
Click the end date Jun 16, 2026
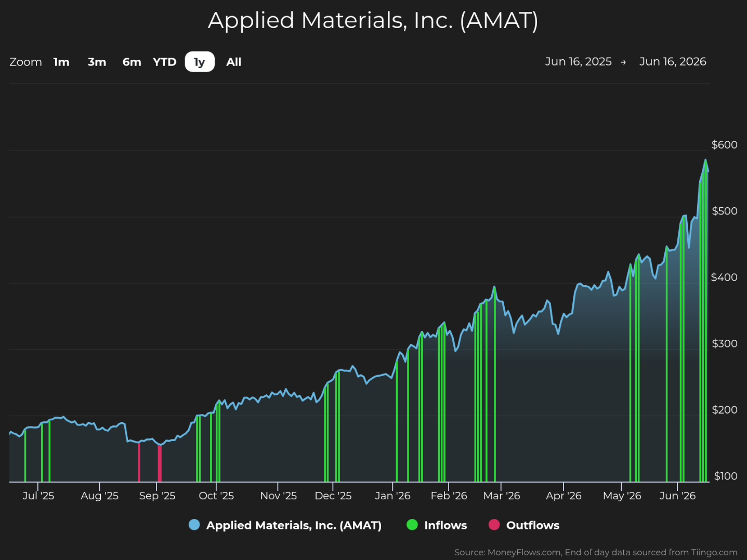coord(673,61)
